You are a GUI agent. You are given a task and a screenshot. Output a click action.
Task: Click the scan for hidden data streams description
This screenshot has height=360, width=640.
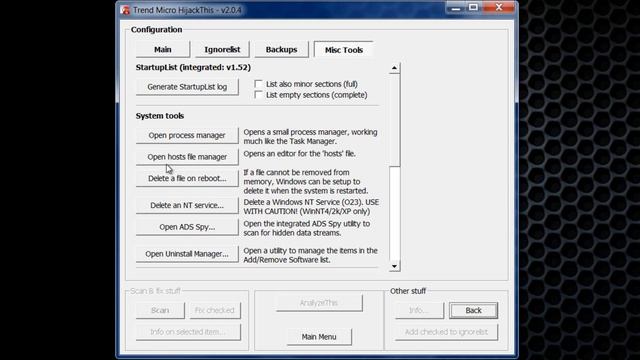click(x=307, y=228)
